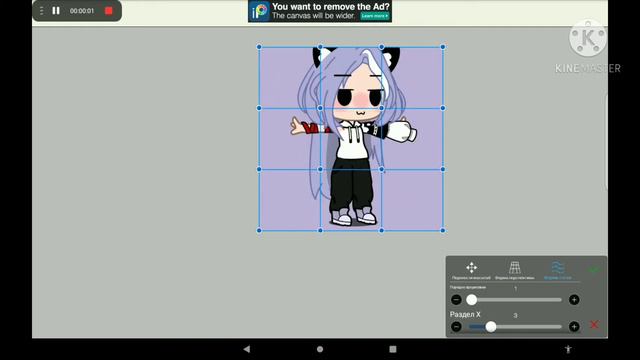
Task: Click the Learn more ad button
Action: click(x=374, y=16)
